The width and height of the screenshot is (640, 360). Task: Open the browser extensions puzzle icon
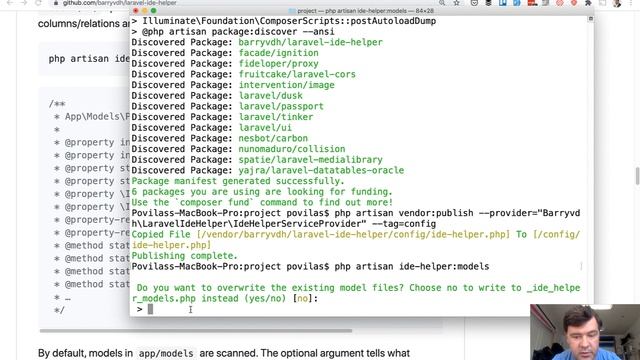point(588,3)
